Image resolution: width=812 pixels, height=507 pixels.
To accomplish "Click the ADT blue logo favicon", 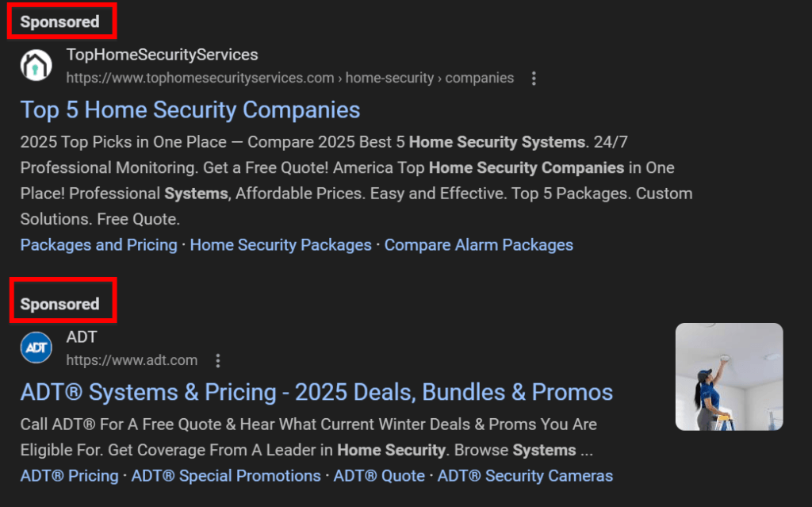I will pyautogui.click(x=36, y=348).
